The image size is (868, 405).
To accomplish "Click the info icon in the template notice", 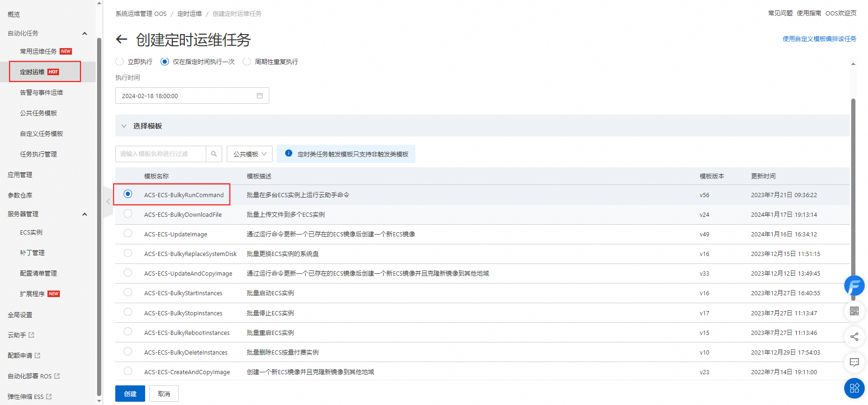I will click(288, 153).
